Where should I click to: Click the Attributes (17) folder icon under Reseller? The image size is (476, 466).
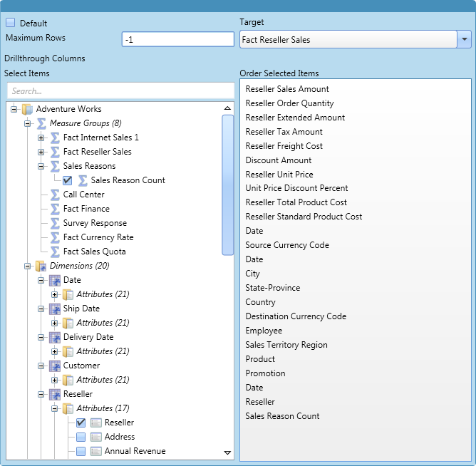click(x=68, y=408)
